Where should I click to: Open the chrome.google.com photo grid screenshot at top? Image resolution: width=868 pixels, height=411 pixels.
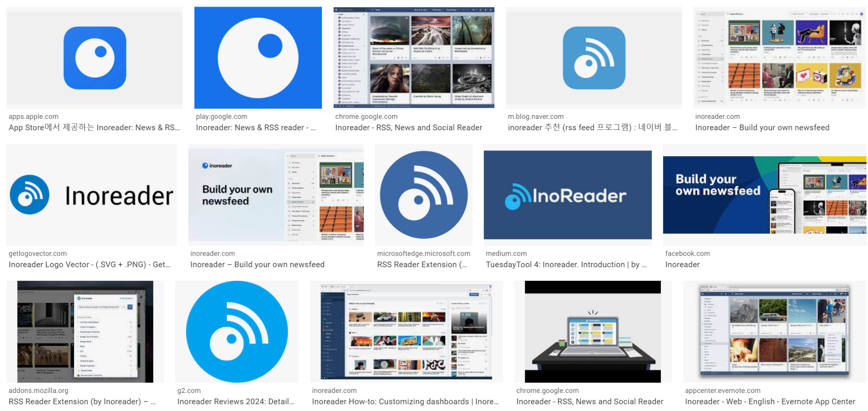(x=414, y=58)
